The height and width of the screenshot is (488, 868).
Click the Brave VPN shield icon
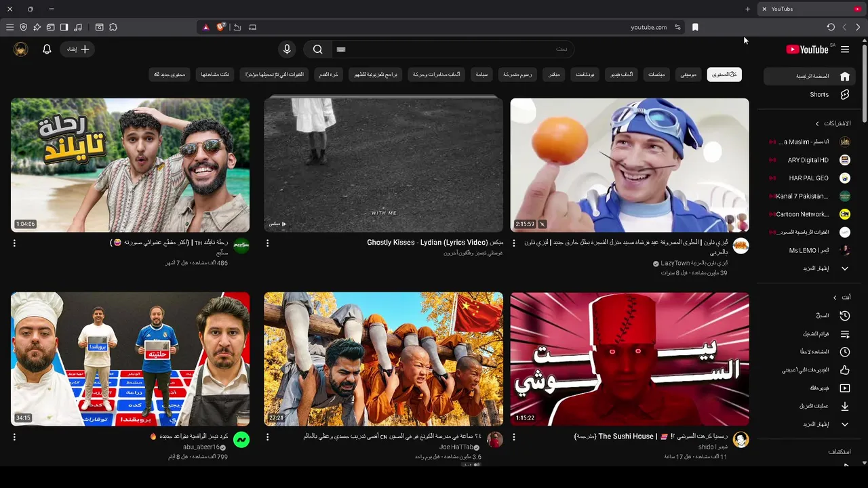click(23, 27)
